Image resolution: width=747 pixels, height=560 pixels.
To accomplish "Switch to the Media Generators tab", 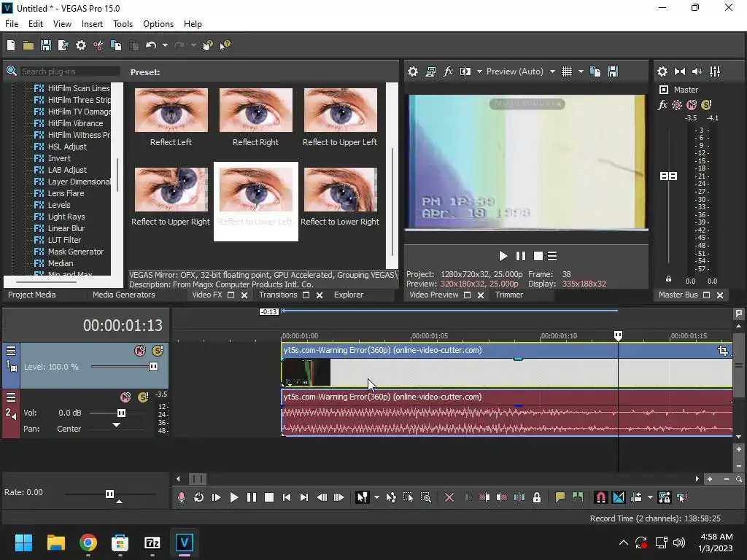I will tap(124, 295).
